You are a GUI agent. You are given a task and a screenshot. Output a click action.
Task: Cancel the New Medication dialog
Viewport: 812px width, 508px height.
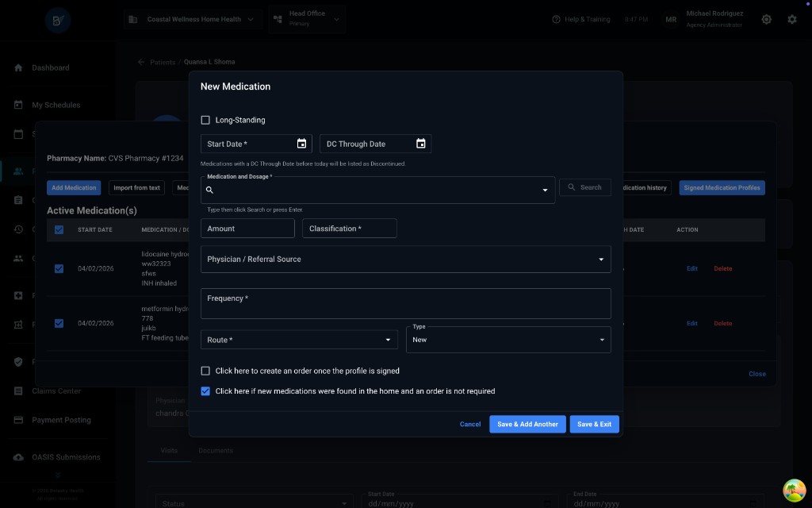coord(469,424)
